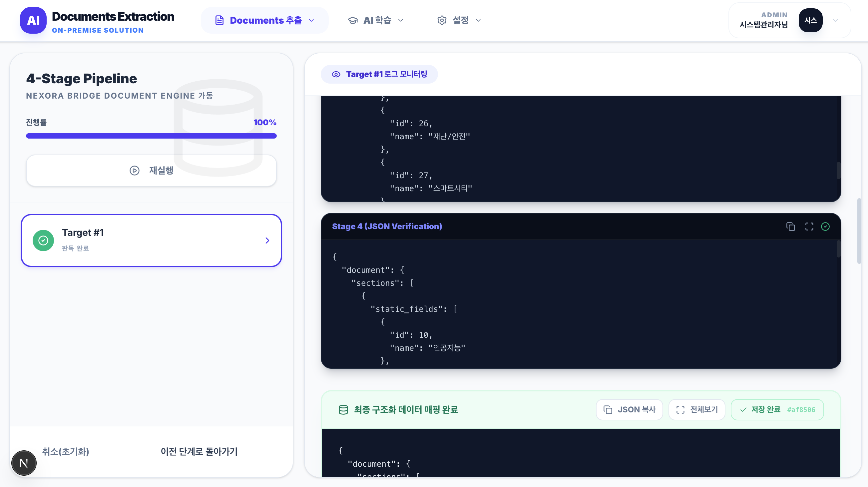This screenshot has height=487, width=868.
Task: Click the 시스 user avatar
Action: pos(810,20)
